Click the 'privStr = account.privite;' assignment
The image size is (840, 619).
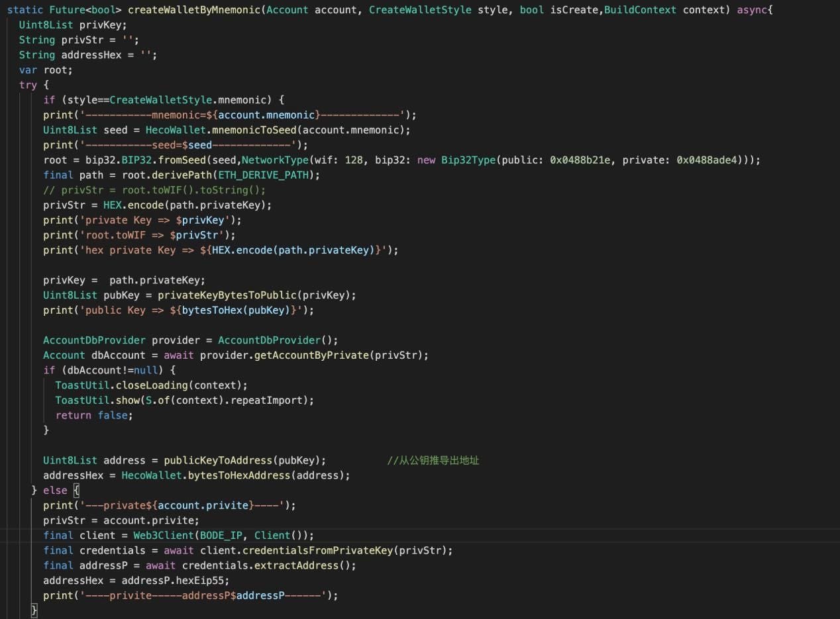pos(121,520)
